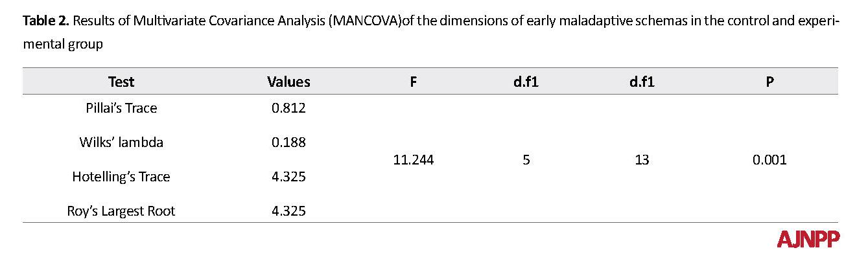
Task: Click the word MANCOVA in the caption
Action: click(364, 21)
